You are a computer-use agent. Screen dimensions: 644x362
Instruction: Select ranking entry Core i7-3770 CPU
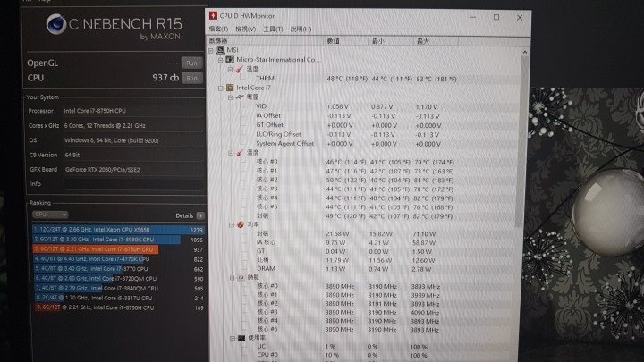(x=118, y=269)
